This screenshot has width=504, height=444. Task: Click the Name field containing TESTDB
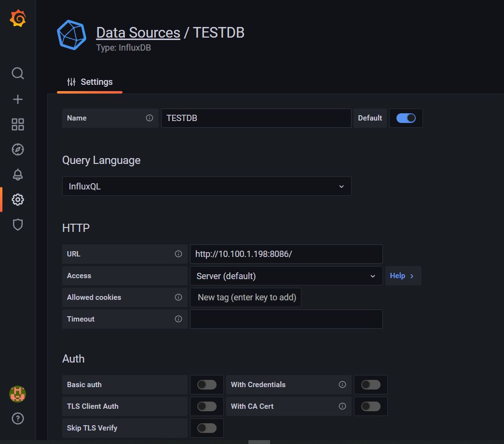[256, 118]
